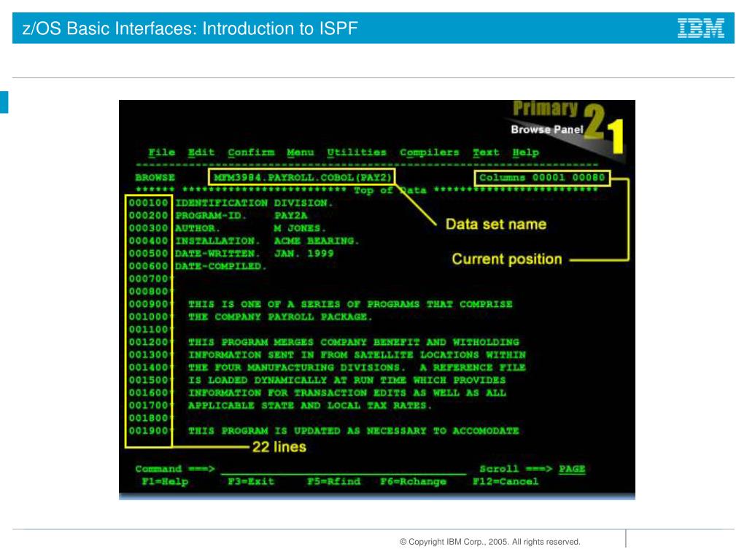Click line number 000500
Viewport: 747px width, 560px height.
click(148, 253)
